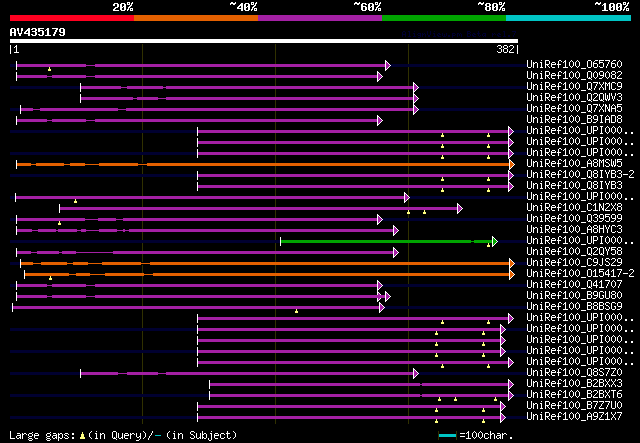
Task: Click the 'Large gaps:' legend text
Action: point(42,435)
